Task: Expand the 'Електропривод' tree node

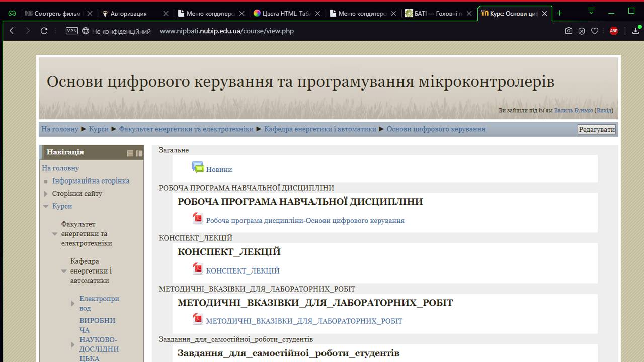Action: point(73,303)
